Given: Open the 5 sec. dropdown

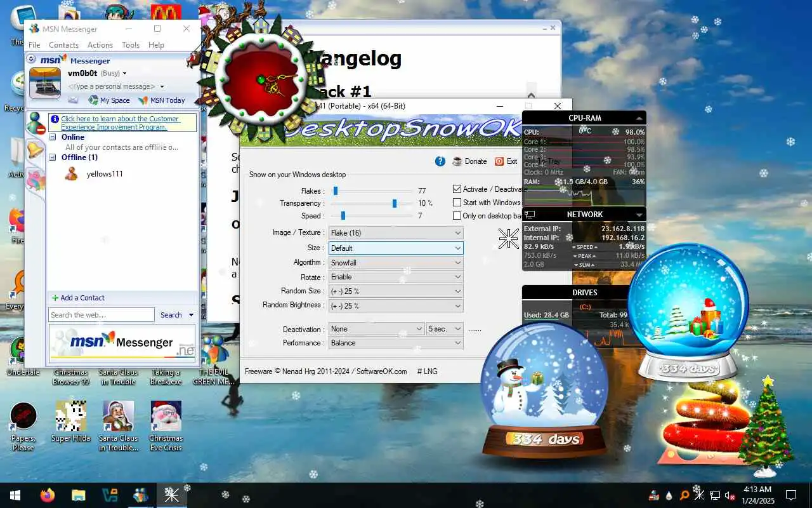Looking at the screenshot, I should coord(445,329).
